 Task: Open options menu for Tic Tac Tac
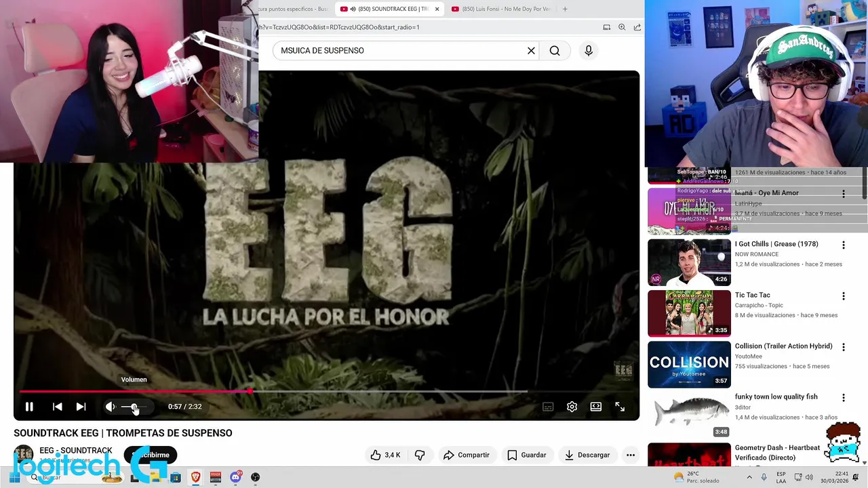(844, 296)
